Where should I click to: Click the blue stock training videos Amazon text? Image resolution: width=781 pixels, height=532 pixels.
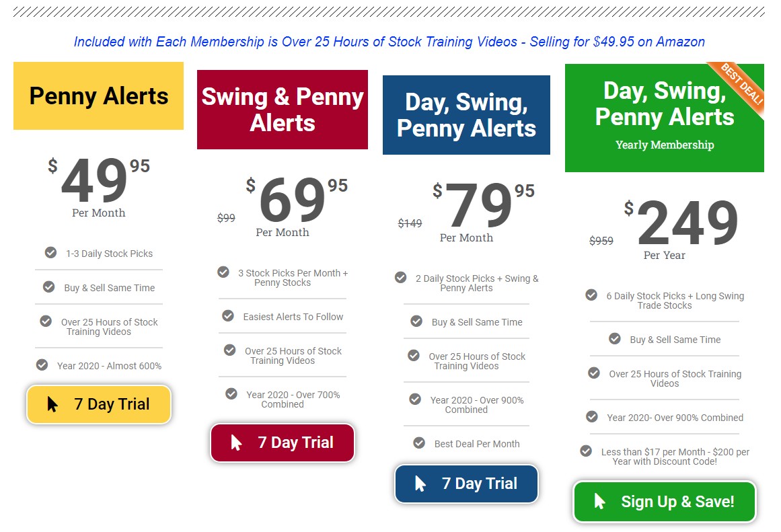click(x=389, y=42)
